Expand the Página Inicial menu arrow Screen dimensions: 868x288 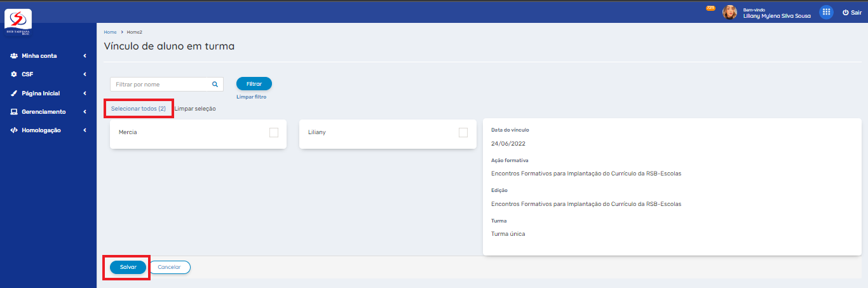click(85, 93)
